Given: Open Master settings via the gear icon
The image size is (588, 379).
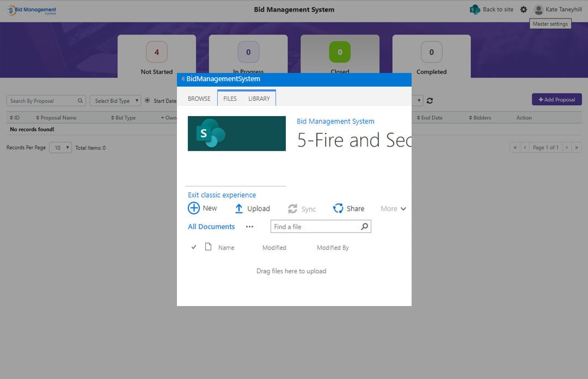Looking at the screenshot, I should [x=523, y=9].
